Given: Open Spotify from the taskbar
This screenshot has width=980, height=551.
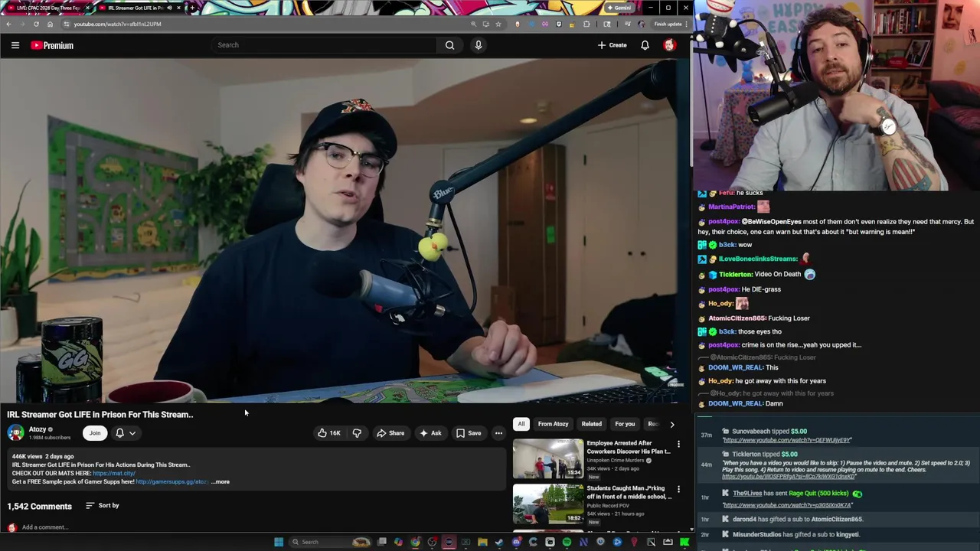Looking at the screenshot, I should click(x=567, y=542).
